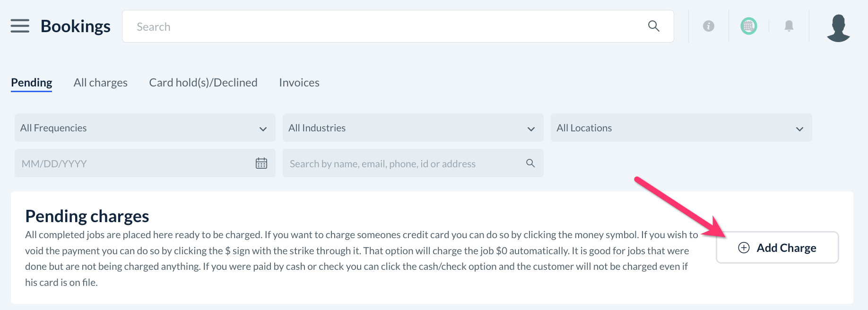Viewport: 868px width, 310px height.
Task: Click the magnifier in the name search field
Action: click(x=530, y=164)
